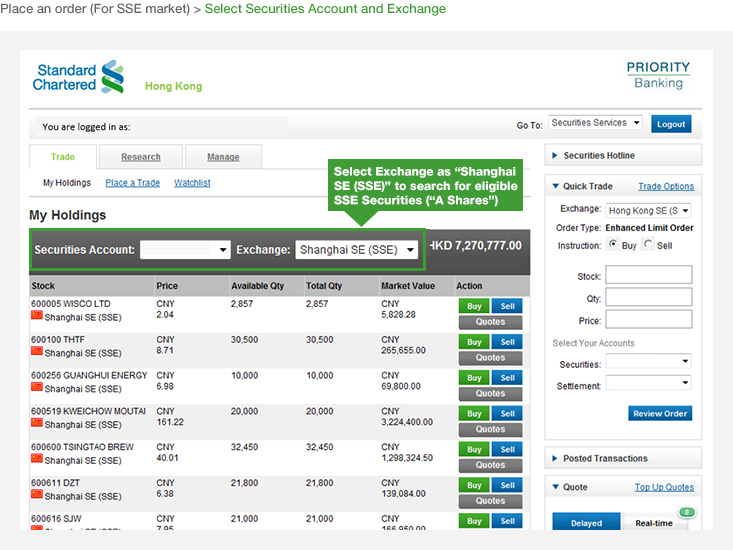Click the Review Order button
This screenshot has width=733, height=550.
(660, 413)
